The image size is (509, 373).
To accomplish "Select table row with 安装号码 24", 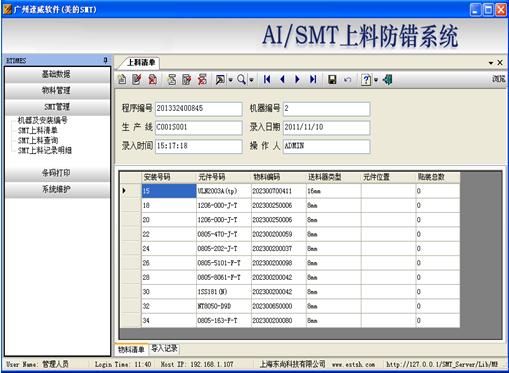I will click(290, 249).
